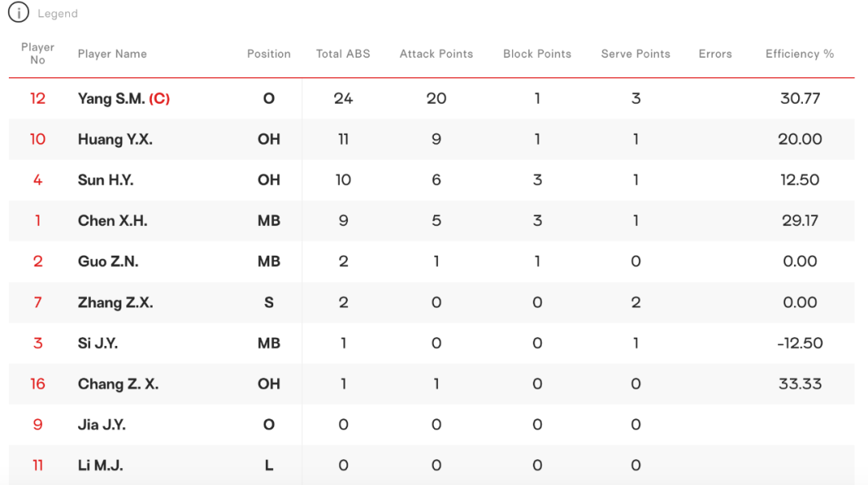Click the Legend info icon
The image size is (868, 485).
point(18,13)
